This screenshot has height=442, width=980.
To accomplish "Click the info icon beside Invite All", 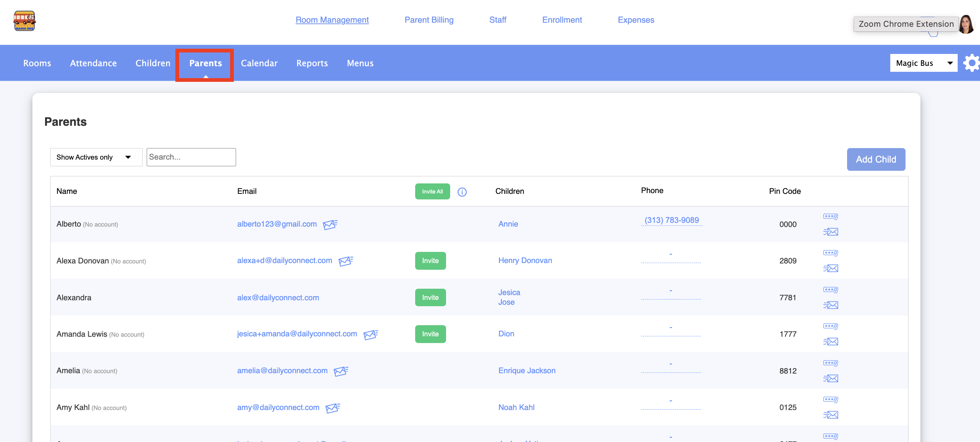I will point(462,192).
